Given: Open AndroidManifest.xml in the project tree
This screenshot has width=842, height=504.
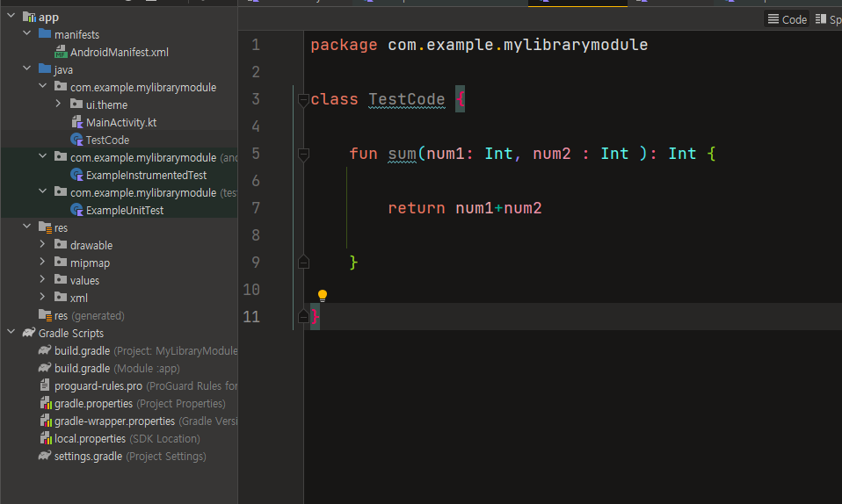Looking at the screenshot, I should pos(120,52).
